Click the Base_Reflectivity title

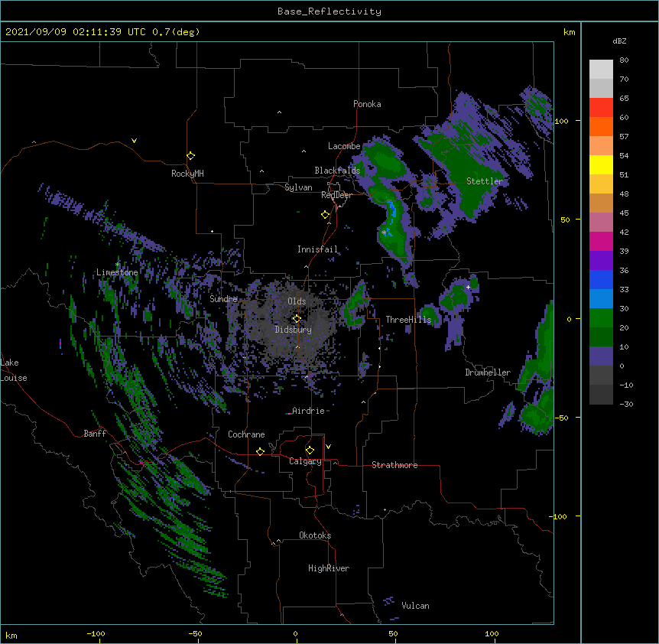[x=329, y=11]
